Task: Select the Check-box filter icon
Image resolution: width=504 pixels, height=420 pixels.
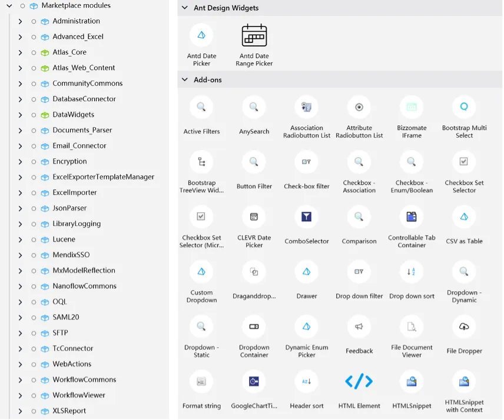Action: (x=307, y=162)
